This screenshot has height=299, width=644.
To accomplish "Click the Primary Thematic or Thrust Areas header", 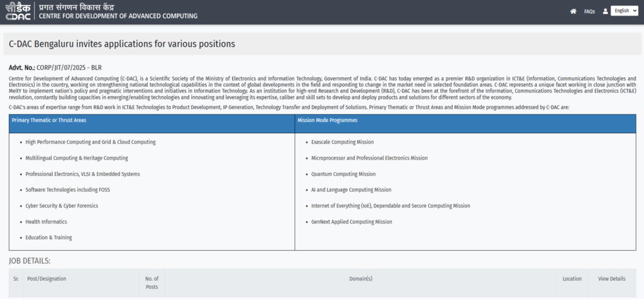I will 49,119.
